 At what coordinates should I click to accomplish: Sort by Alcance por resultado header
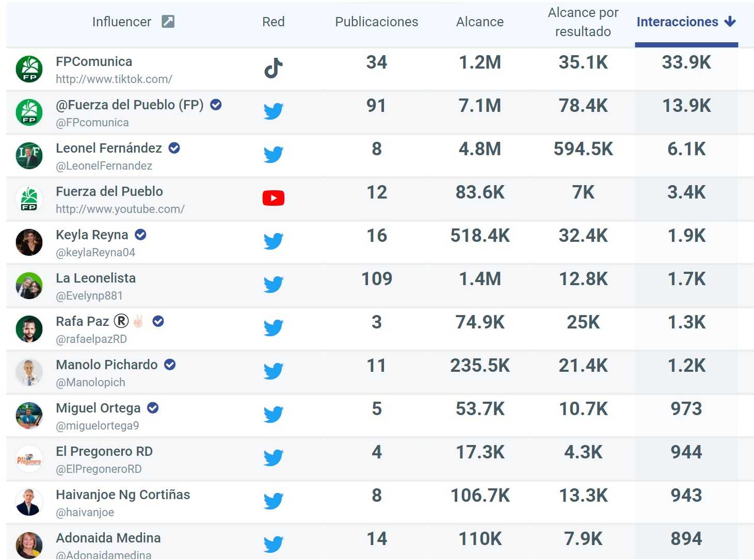[583, 22]
